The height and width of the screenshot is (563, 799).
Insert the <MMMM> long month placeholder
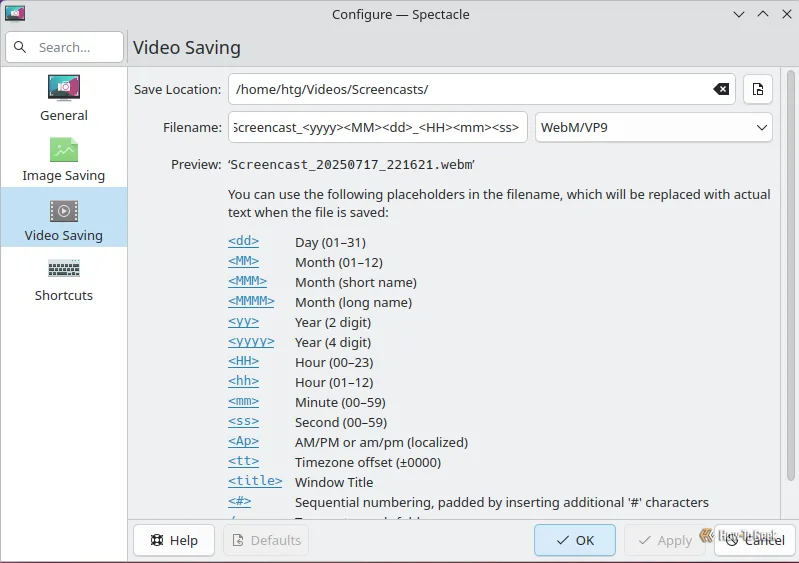pos(251,301)
